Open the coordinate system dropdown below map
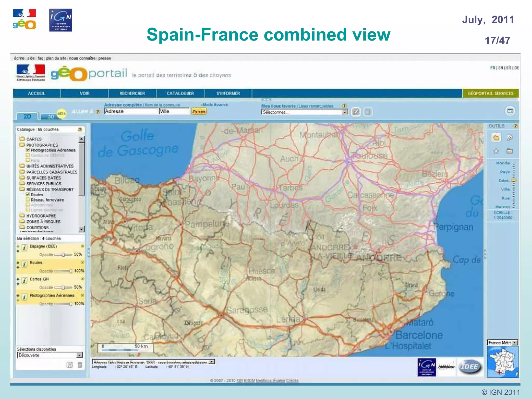532x399 pixels. pyautogui.click(x=154, y=362)
